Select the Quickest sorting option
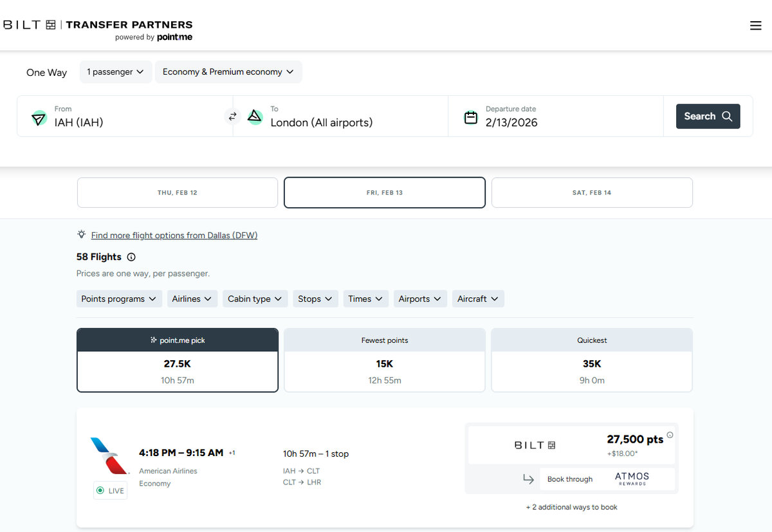This screenshot has height=532, width=772. pyautogui.click(x=591, y=360)
